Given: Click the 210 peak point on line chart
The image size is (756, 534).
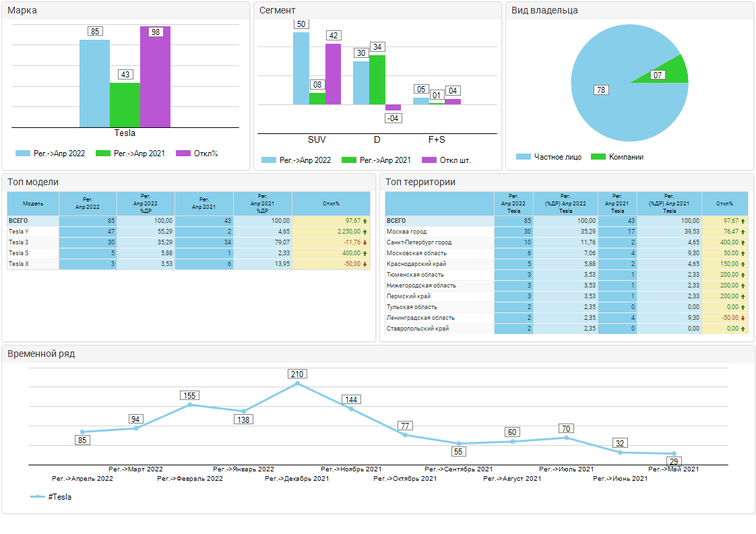Looking at the screenshot, I should pyautogui.click(x=297, y=384).
